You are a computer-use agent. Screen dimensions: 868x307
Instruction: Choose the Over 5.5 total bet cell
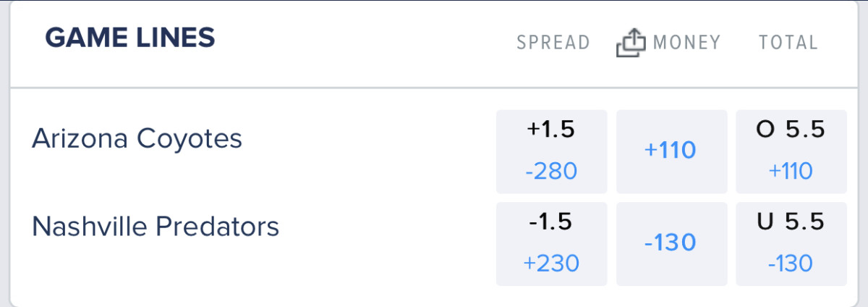791,151
